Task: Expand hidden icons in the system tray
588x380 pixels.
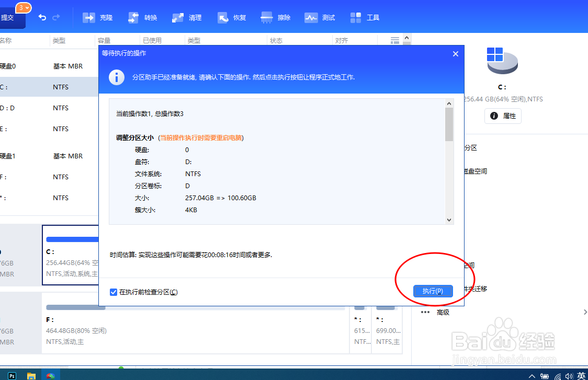Action: coord(532,375)
